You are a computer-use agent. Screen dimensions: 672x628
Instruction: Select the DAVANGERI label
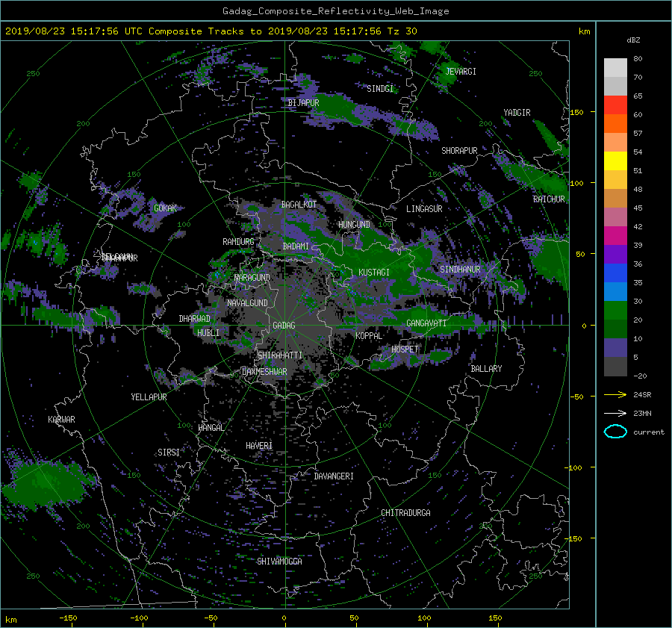click(x=334, y=476)
